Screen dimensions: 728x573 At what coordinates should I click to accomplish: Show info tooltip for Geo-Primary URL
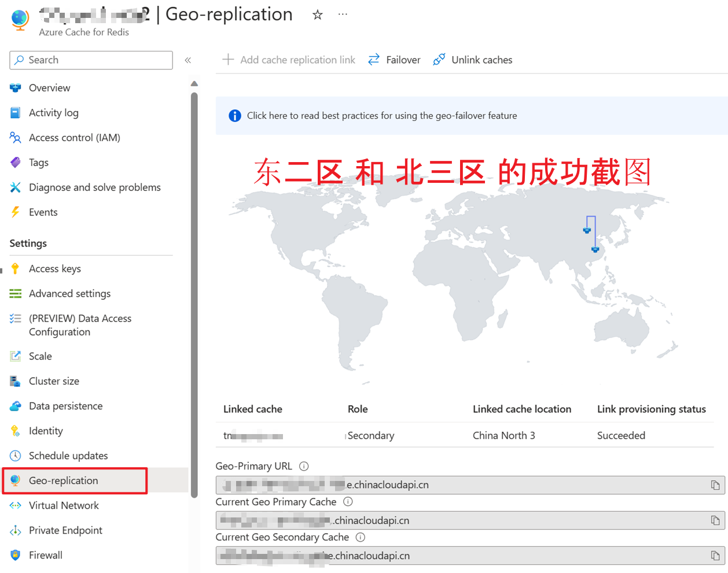click(304, 467)
